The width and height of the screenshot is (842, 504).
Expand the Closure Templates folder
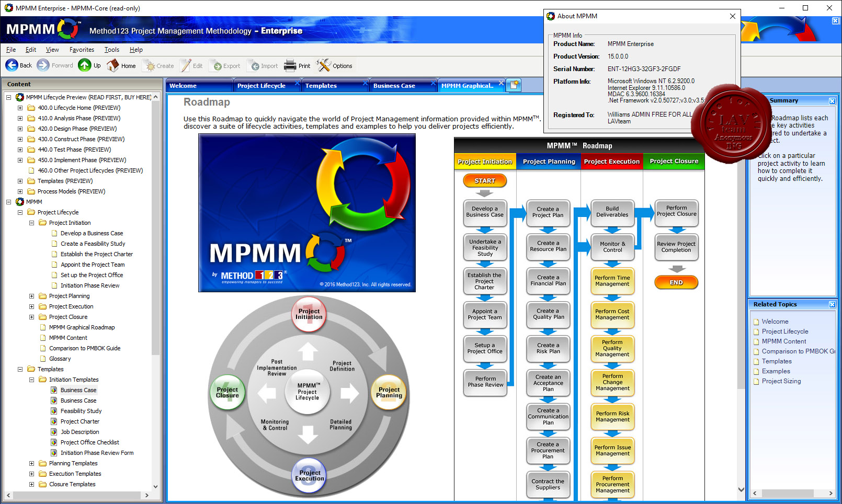click(x=31, y=484)
